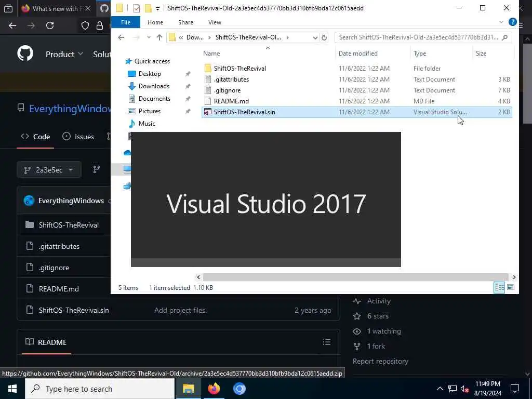Open Documents in the navigation pane
532x399 pixels.
point(154,99)
